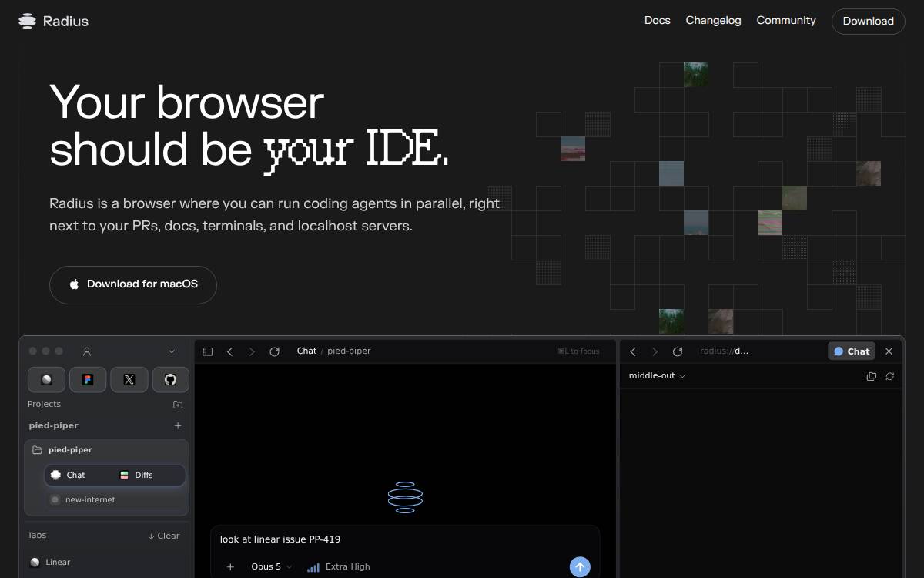Click Clear to clear tabs
924x578 pixels.
tap(163, 536)
